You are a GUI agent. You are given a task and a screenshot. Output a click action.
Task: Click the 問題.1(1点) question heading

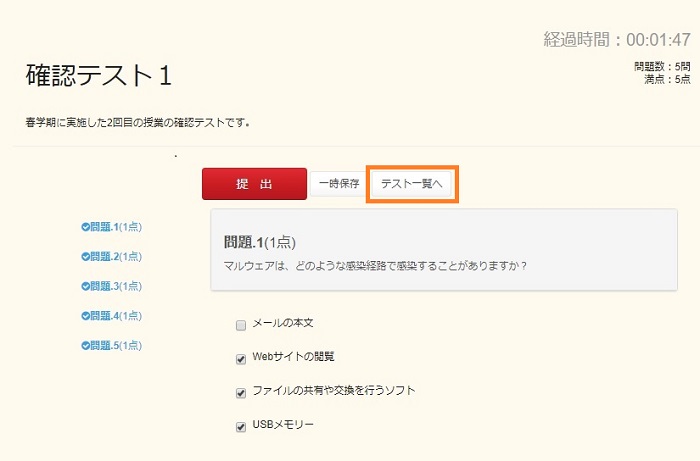coord(260,242)
